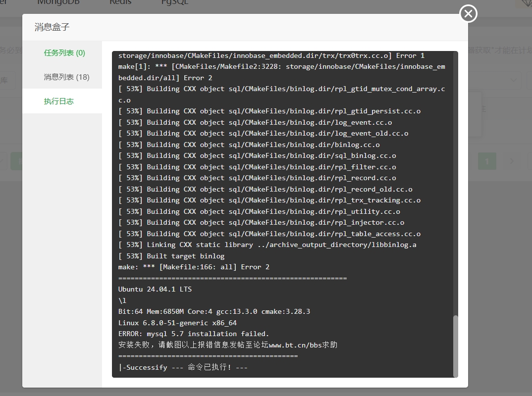Click the 'make: *** [Makefile:166: all] Error 2' line
The image size is (532, 396).
[194, 267]
